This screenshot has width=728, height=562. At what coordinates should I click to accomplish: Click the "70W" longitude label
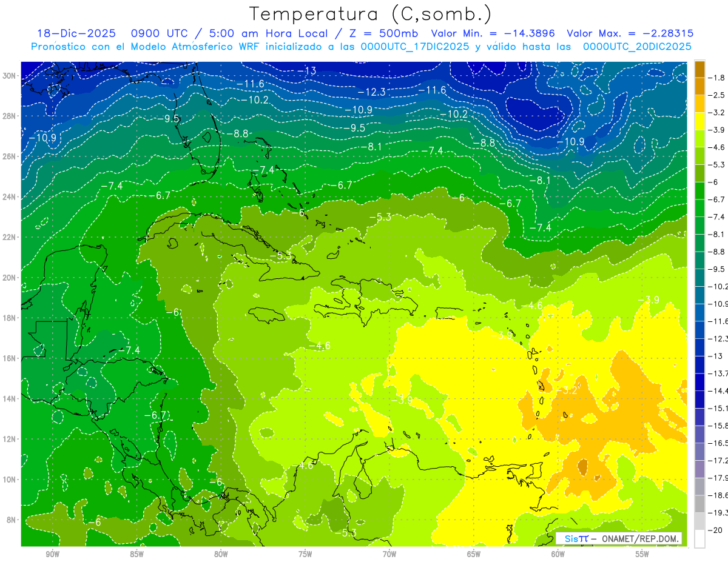pos(389,553)
